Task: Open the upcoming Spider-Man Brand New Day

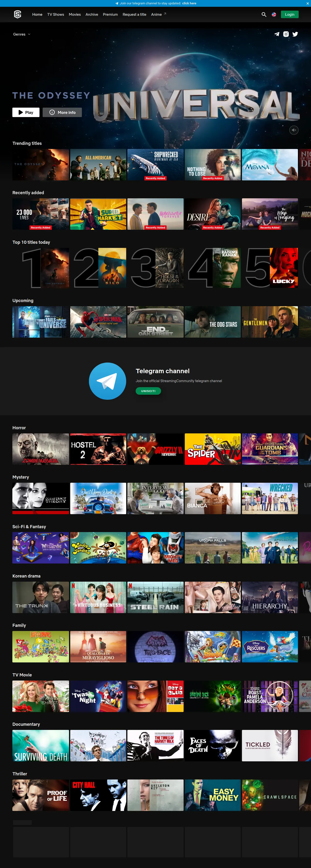Action: 98,322
